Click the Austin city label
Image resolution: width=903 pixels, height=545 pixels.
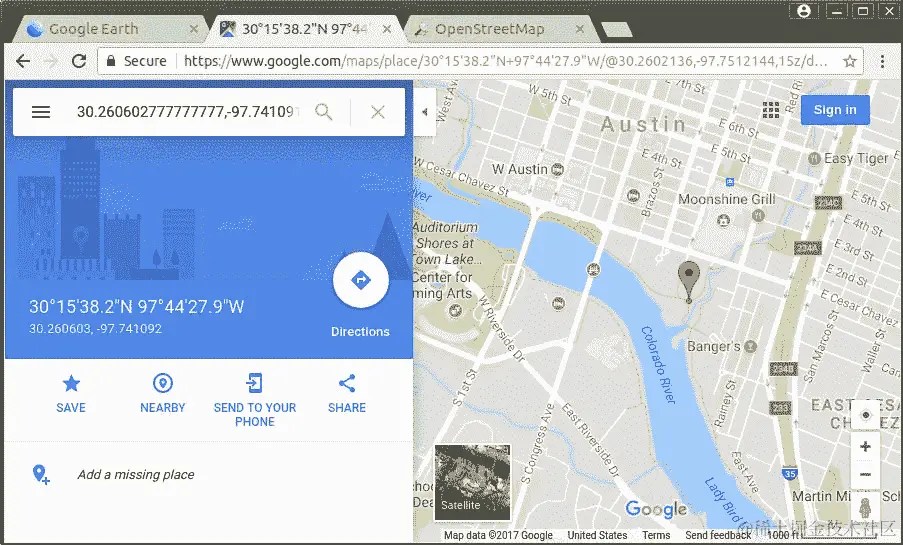[x=644, y=124]
